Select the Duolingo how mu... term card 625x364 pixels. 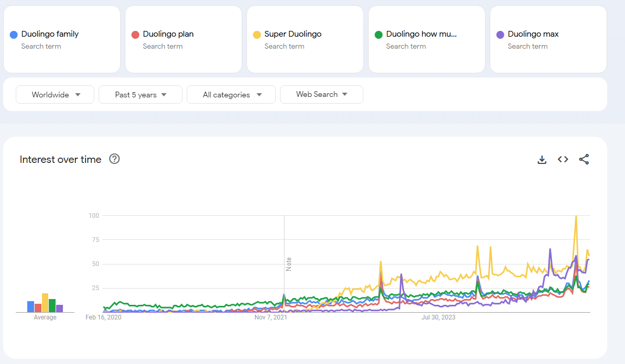coord(426,39)
